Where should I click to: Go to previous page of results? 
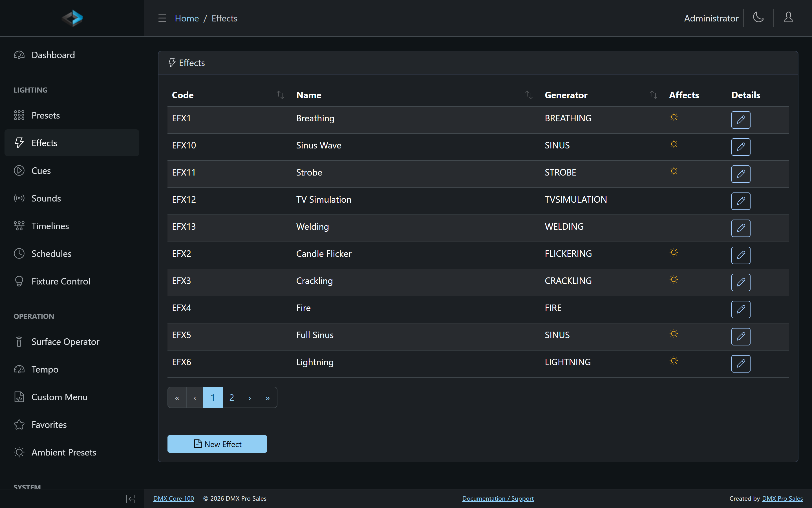pyautogui.click(x=195, y=398)
